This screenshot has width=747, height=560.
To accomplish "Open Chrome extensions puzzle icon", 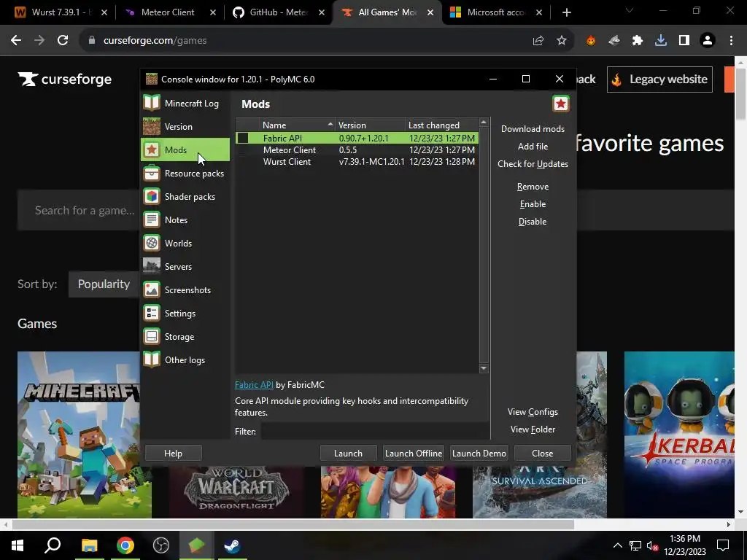I will click(x=638, y=41).
